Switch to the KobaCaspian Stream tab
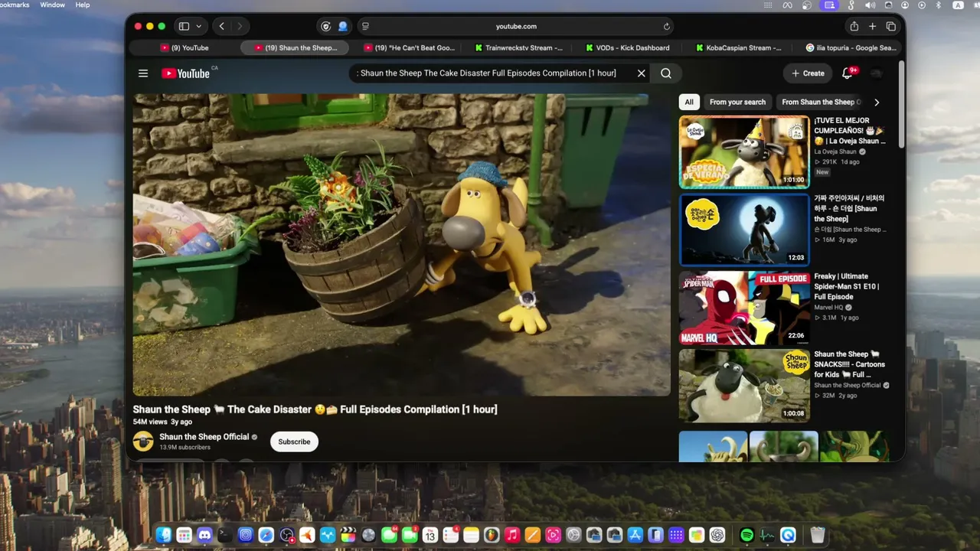Image resolution: width=980 pixels, height=551 pixels. point(739,47)
